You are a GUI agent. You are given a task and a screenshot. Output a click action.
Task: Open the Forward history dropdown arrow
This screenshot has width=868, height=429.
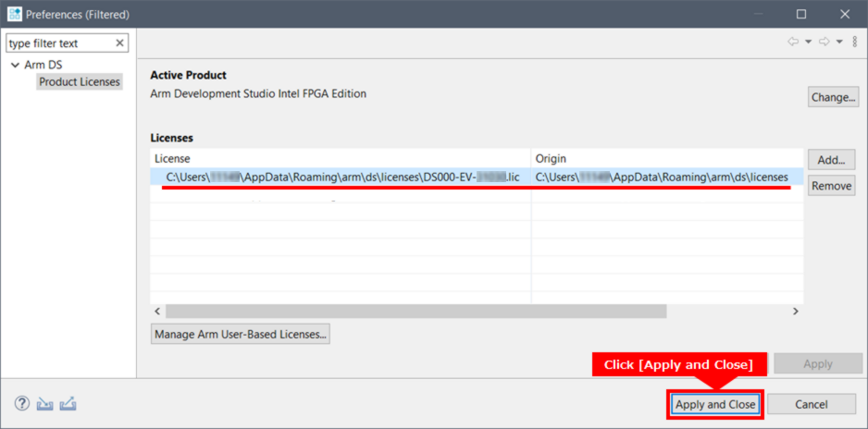pyautogui.click(x=838, y=43)
